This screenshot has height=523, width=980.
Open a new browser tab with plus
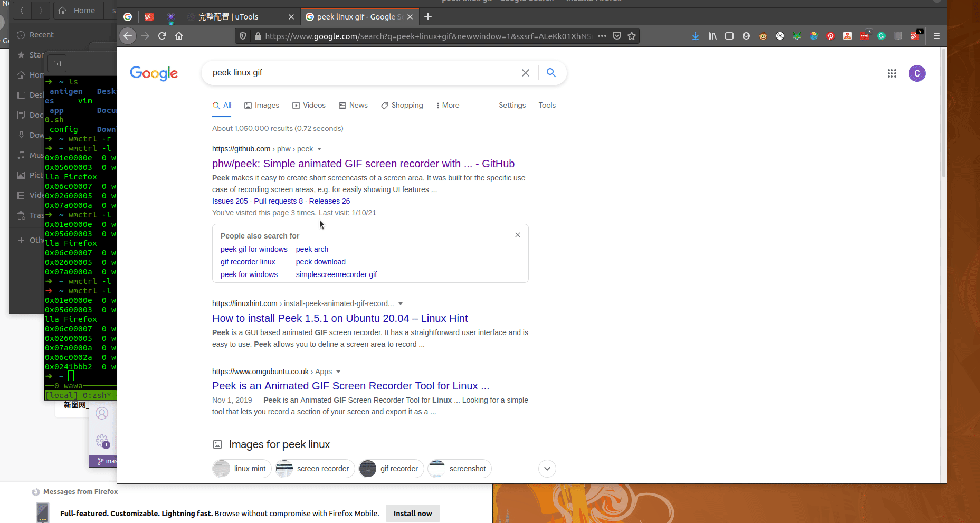pyautogui.click(x=428, y=17)
